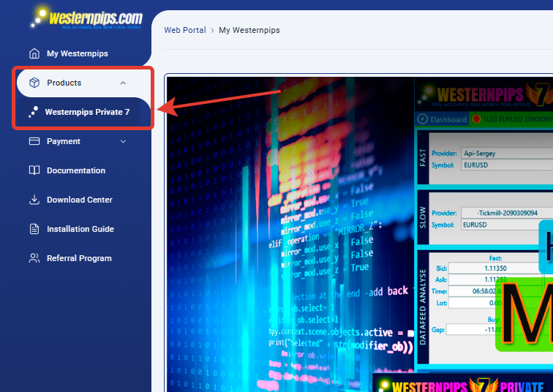Click the Installation Guide document icon
The height and width of the screenshot is (392, 553).
click(34, 229)
